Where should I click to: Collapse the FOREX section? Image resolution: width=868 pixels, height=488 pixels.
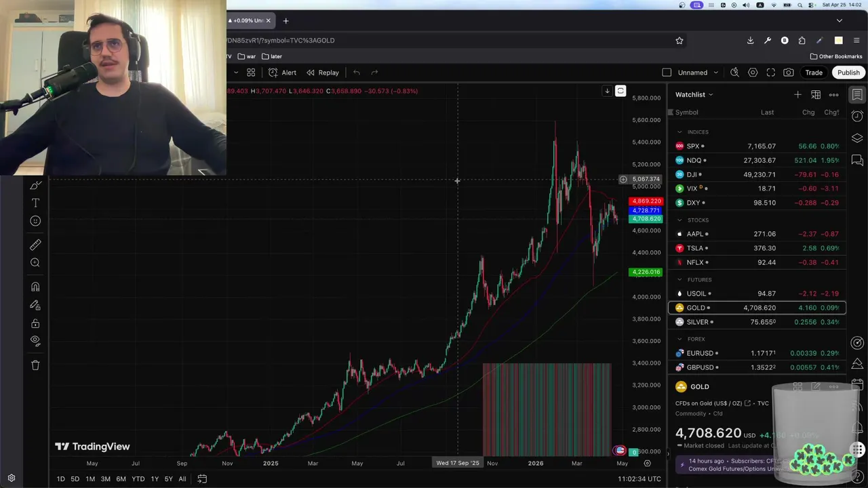tap(679, 339)
